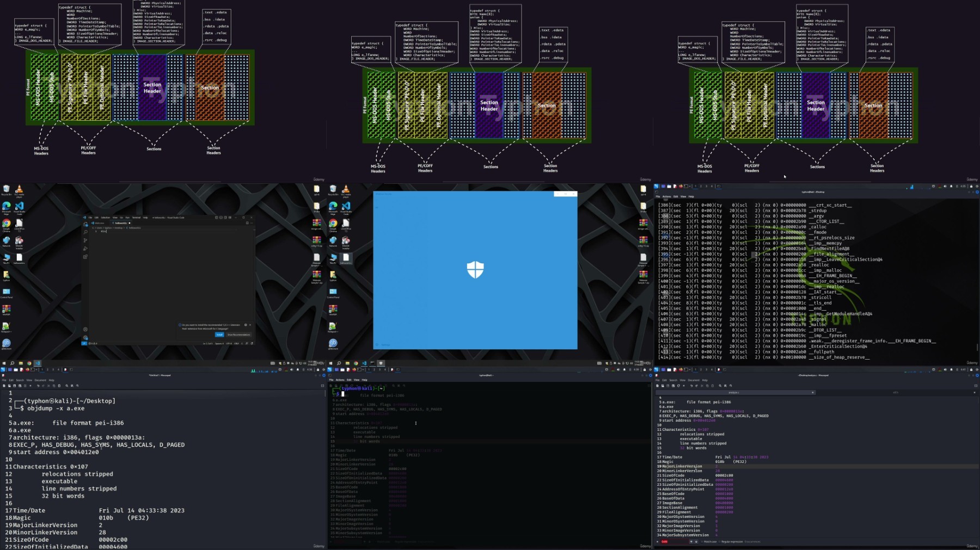
Task: Click the red search field in analyze.c Mousepad
Action: (674, 542)
